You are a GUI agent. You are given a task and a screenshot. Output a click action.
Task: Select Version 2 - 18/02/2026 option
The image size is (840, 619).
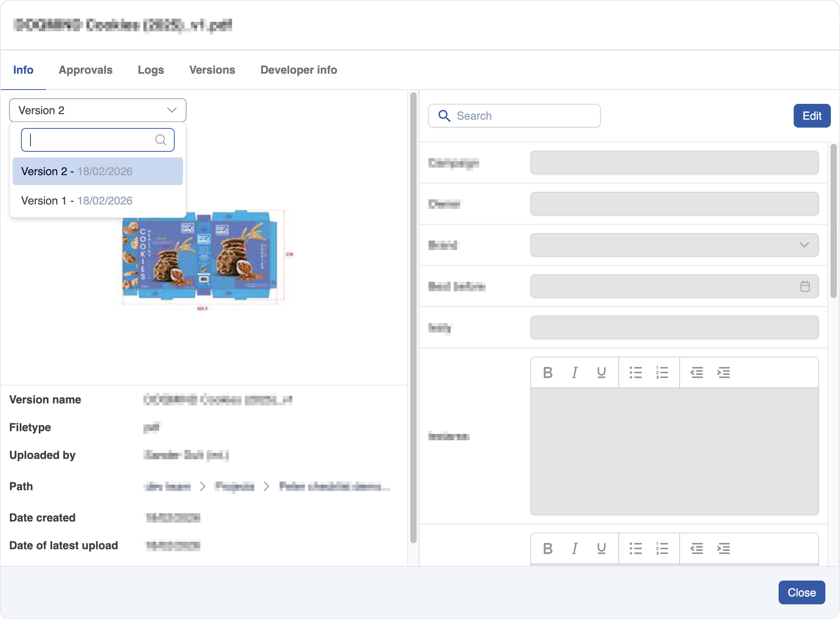(98, 171)
